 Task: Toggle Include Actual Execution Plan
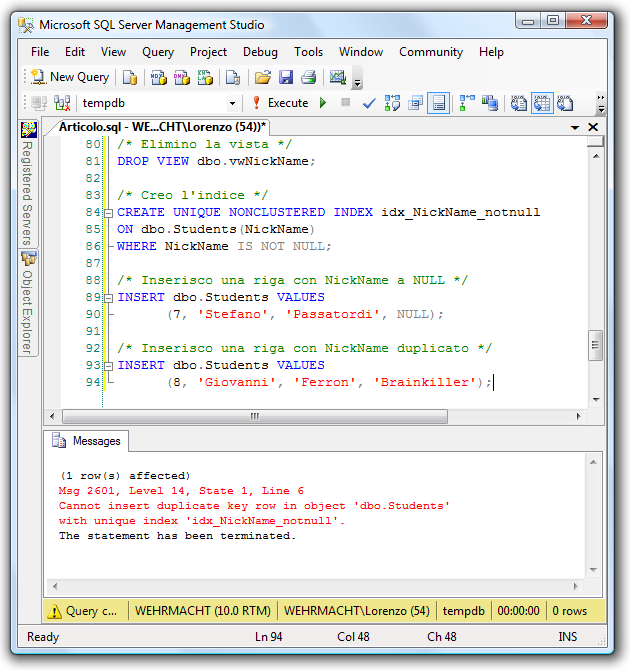click(467, 103)
